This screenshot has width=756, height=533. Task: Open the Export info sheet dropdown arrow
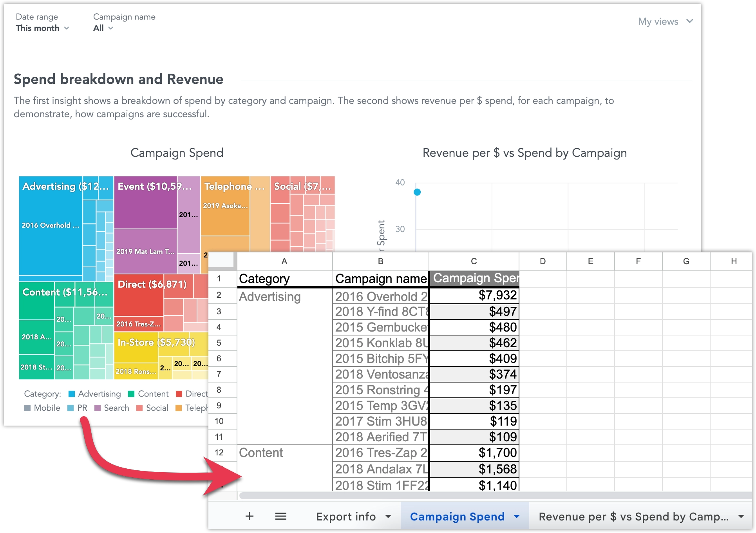388,517
